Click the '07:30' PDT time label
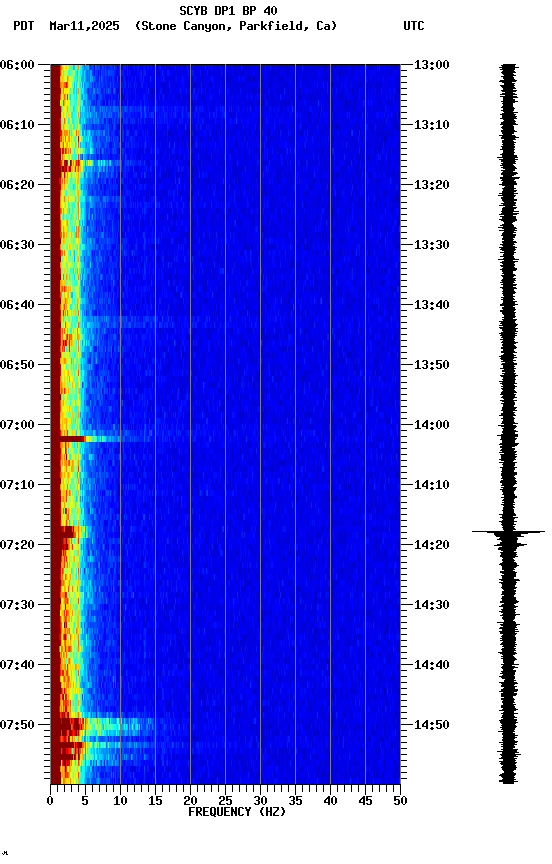 [17, 605]
